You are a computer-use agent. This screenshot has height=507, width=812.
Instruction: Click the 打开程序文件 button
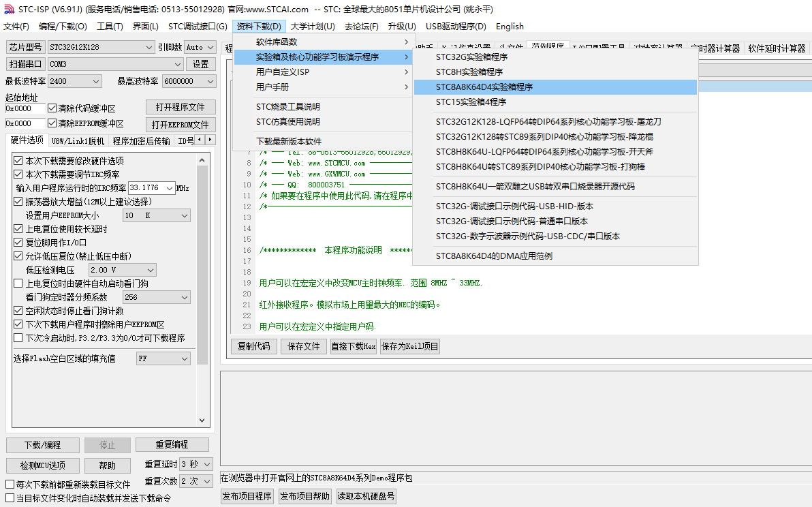181,107
